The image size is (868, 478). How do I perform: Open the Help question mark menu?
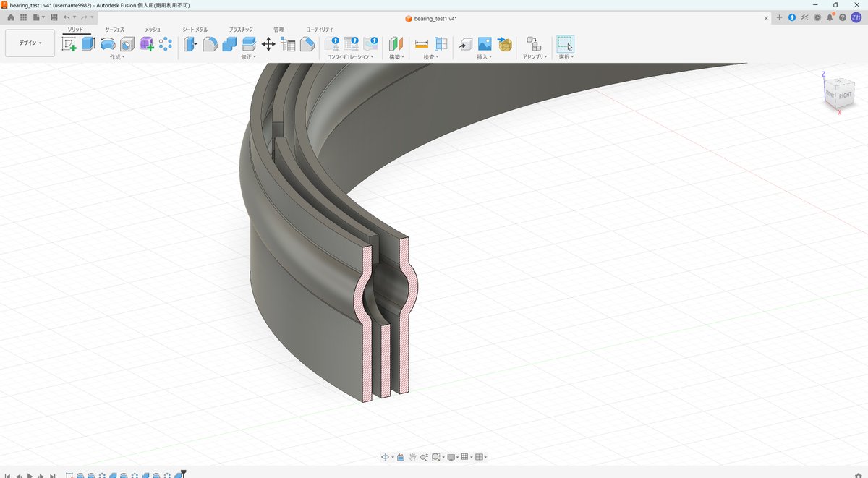coord(843,17)
